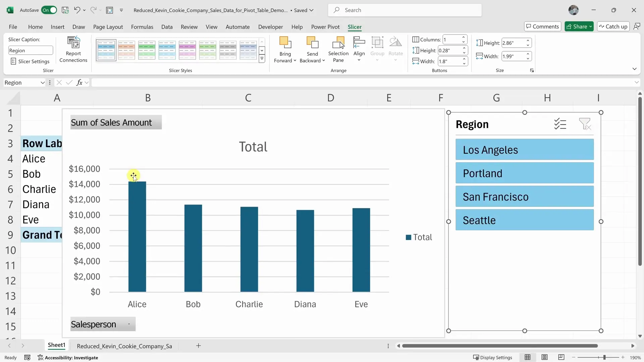
Task: Toggle the AutoSave switch
Action: (49, 10)
